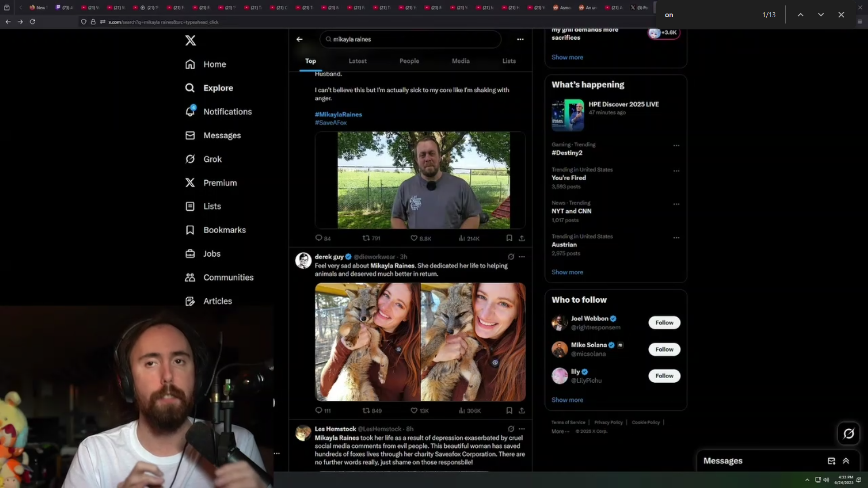Like the post with 13K likes
The image size is (868, 488).
pos(420,411)
